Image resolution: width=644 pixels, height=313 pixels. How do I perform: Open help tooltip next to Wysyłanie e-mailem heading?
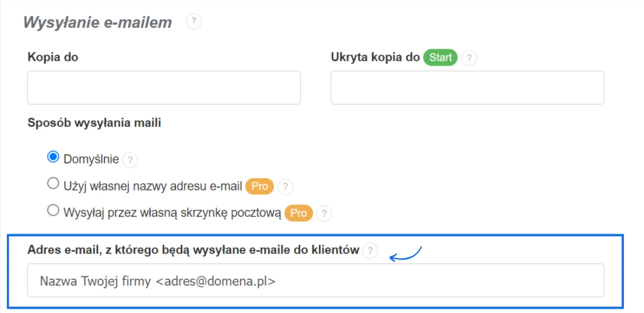[193, 22]
